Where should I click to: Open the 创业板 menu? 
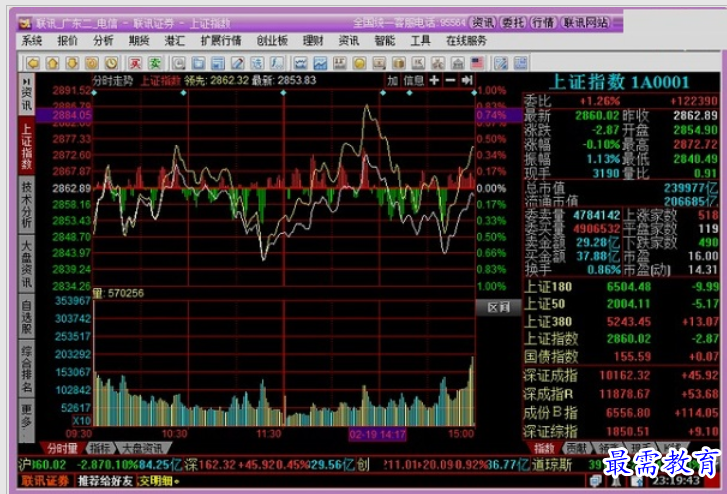click(272, 41)
